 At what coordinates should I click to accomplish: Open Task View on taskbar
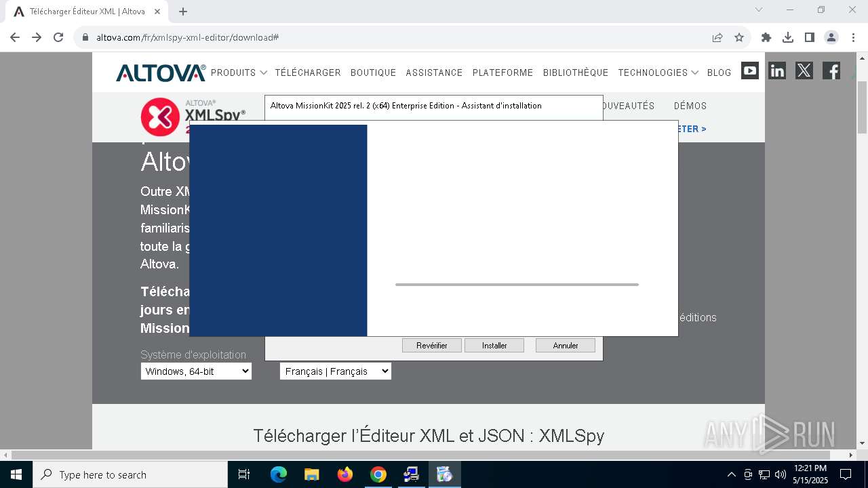pos(244,474)
